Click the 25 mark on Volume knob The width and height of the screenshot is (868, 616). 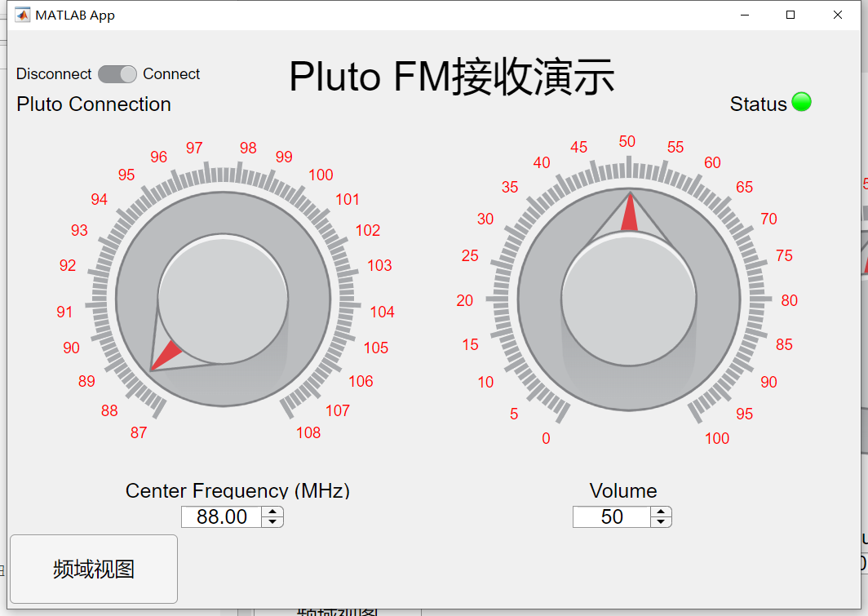click(x=470, y=255)
